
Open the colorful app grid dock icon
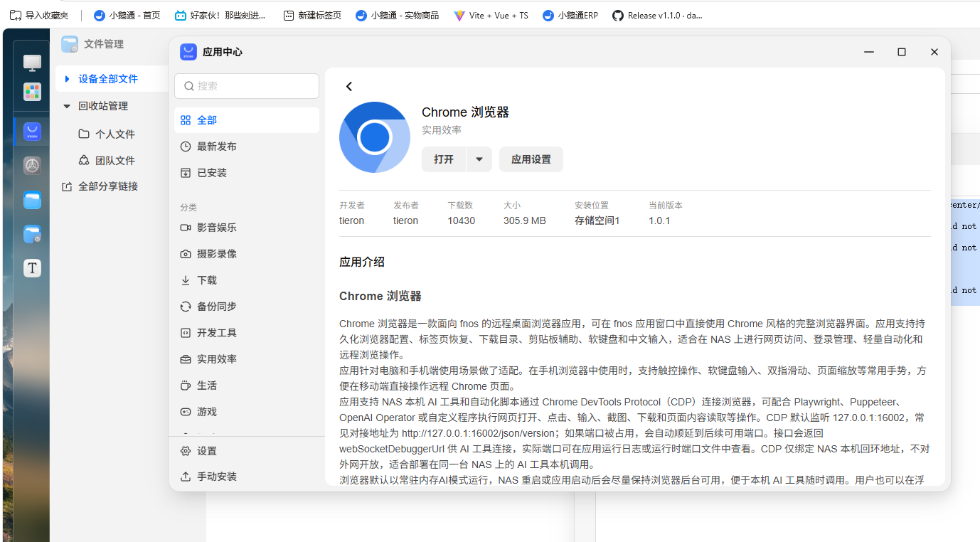point(32,91)
